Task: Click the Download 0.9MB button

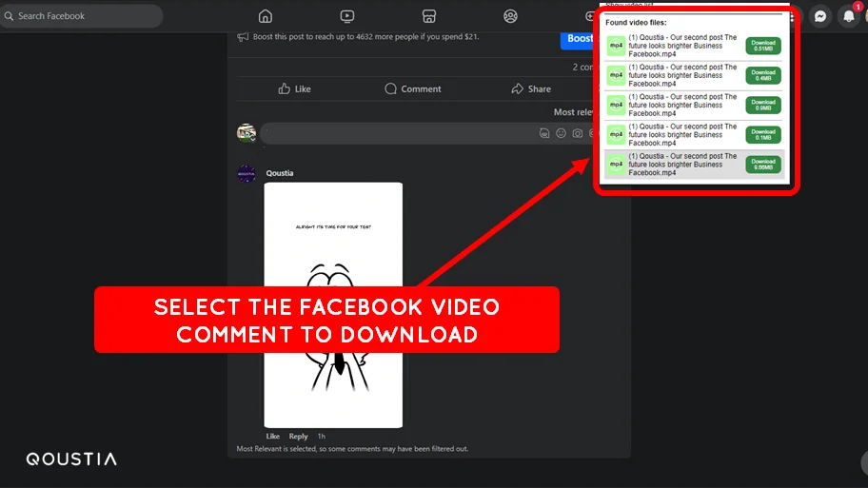Action: 762,106
